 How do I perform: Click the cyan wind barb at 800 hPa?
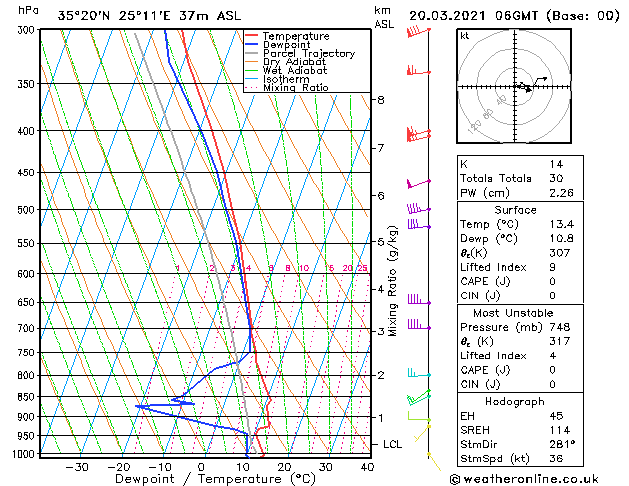[x=419, y=373]
